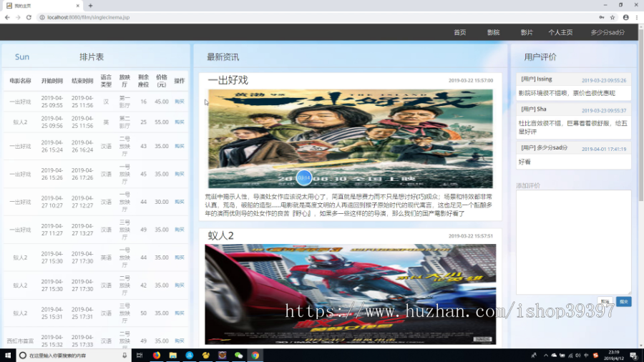Open a new browser tab with plus
This screenshot has width=644, height=362.
click(x=90, y=6)
